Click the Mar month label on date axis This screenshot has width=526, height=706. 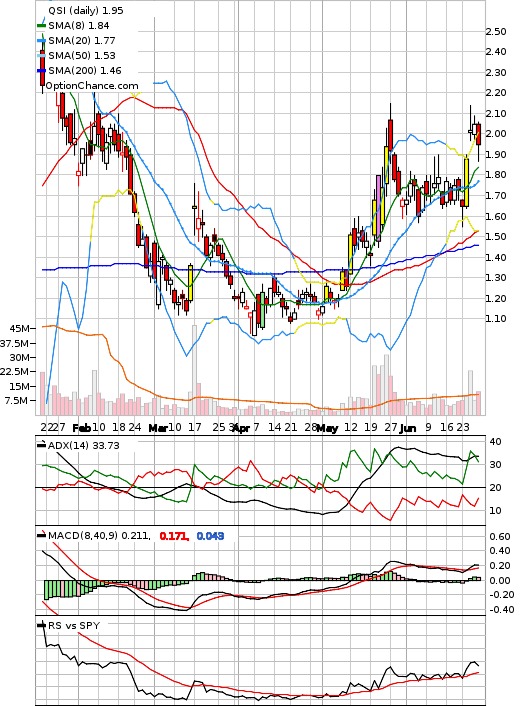pyautogui.click(x=158, y=428)
